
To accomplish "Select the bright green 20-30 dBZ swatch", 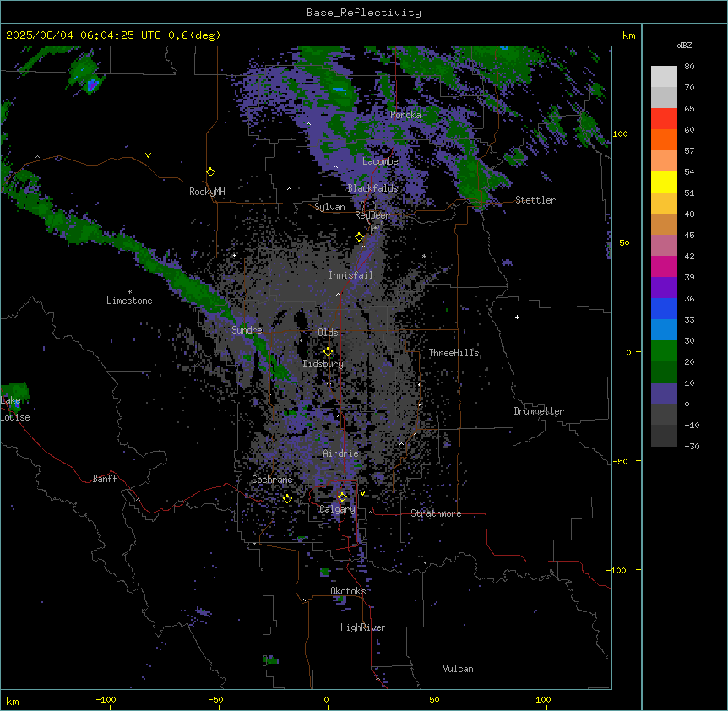I will click(x=664, y=351).
